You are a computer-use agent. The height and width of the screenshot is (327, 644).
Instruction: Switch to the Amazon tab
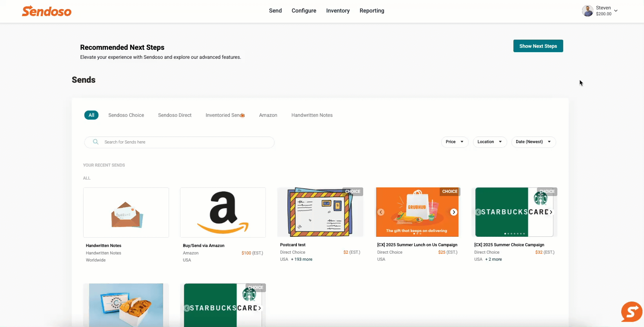[x=268, y=115]
